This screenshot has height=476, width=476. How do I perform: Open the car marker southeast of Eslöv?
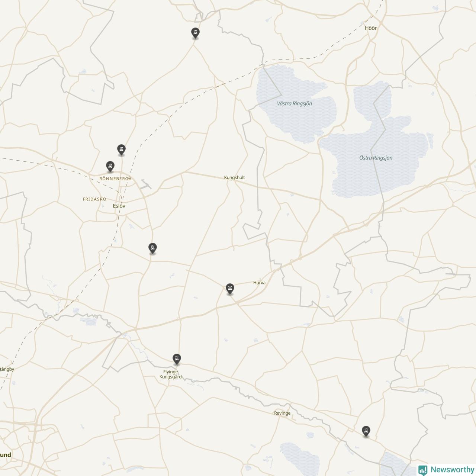point(152,248)
